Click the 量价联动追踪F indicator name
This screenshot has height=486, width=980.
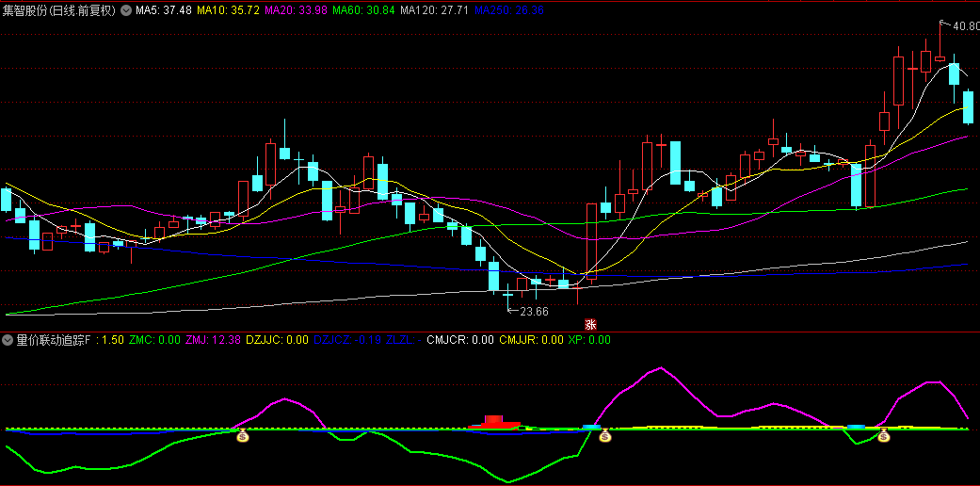tap(53, 340)
